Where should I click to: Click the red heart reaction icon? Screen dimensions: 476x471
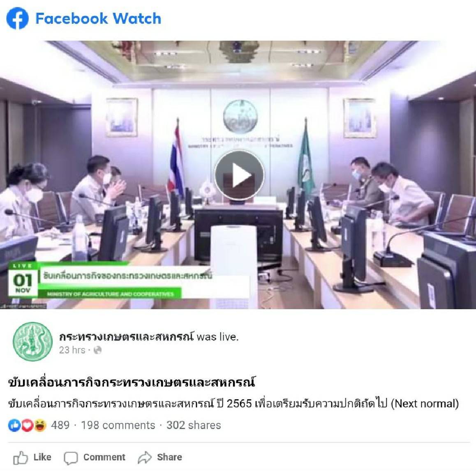[27, 425]
